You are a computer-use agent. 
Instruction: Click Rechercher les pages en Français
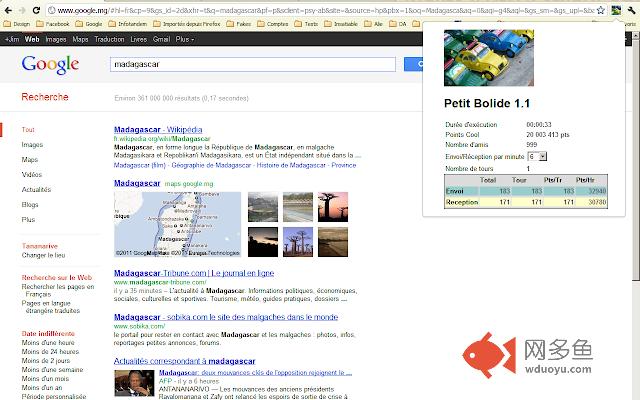pos(58,291)
